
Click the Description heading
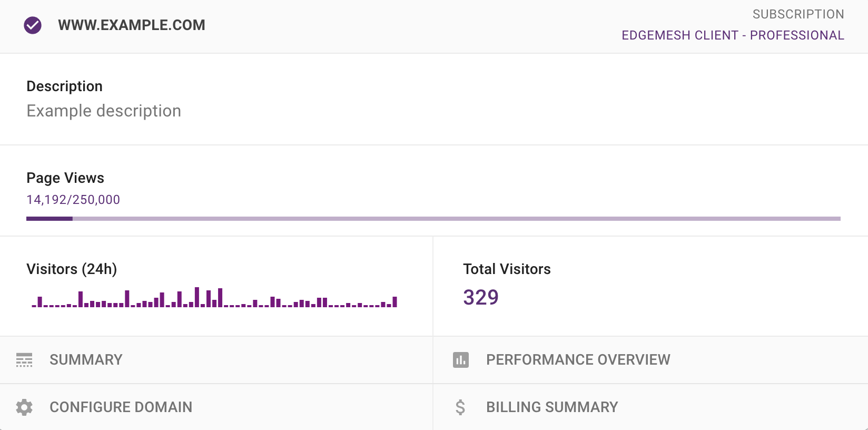[64, 86]
